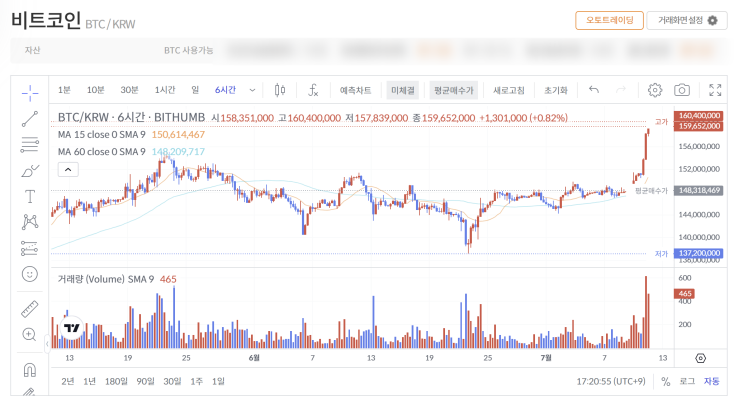
Task: Toggle the 평균매수가 average price line
Action: click(x=454, y=90)
